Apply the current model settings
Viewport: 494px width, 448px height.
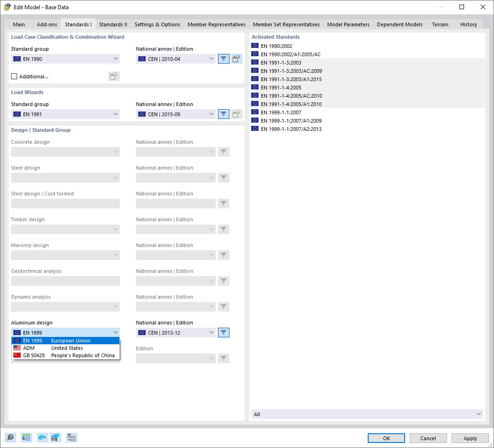470,438
